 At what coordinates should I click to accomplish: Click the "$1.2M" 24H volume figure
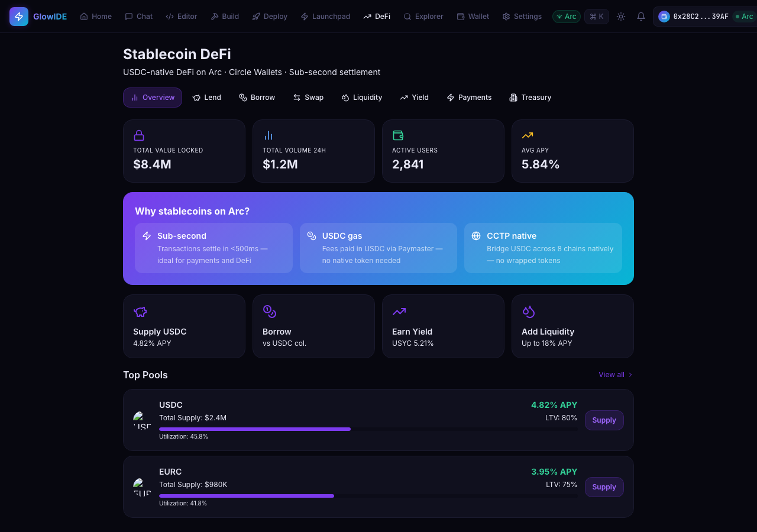point(280,164)
